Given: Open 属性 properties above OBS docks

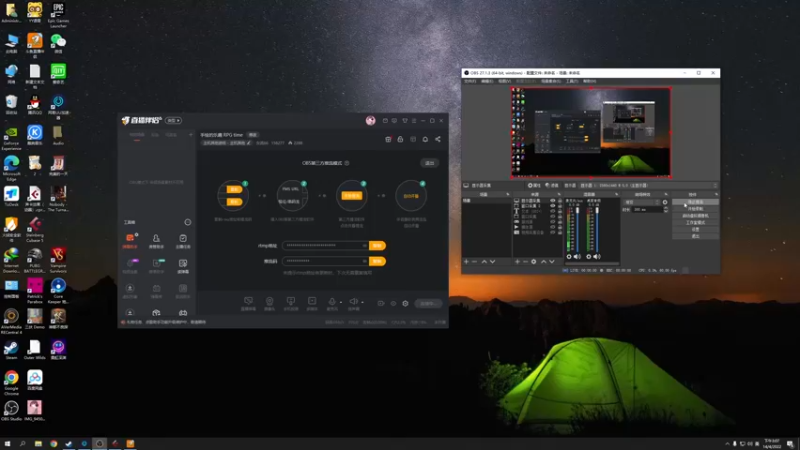Looking at the screenshot, I should pos(534,186).
